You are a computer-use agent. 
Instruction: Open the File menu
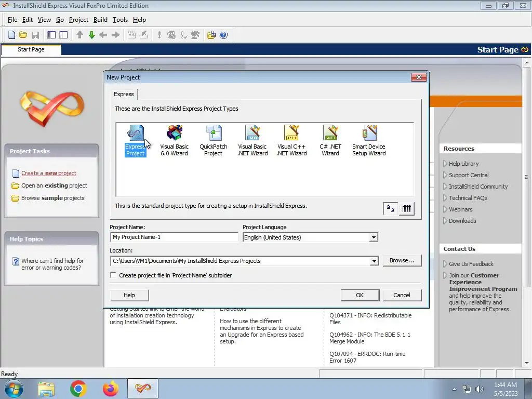tap(12, 20)
